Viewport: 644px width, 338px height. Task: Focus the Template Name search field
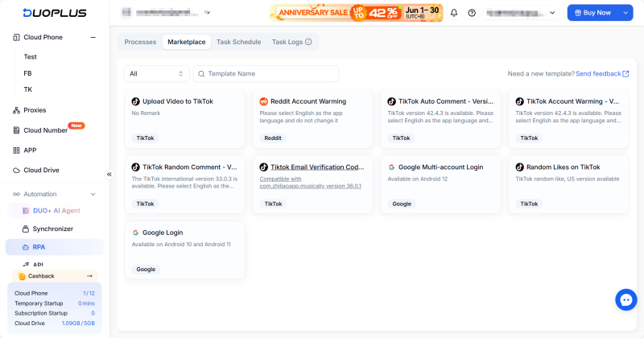(x=266, y=74)
